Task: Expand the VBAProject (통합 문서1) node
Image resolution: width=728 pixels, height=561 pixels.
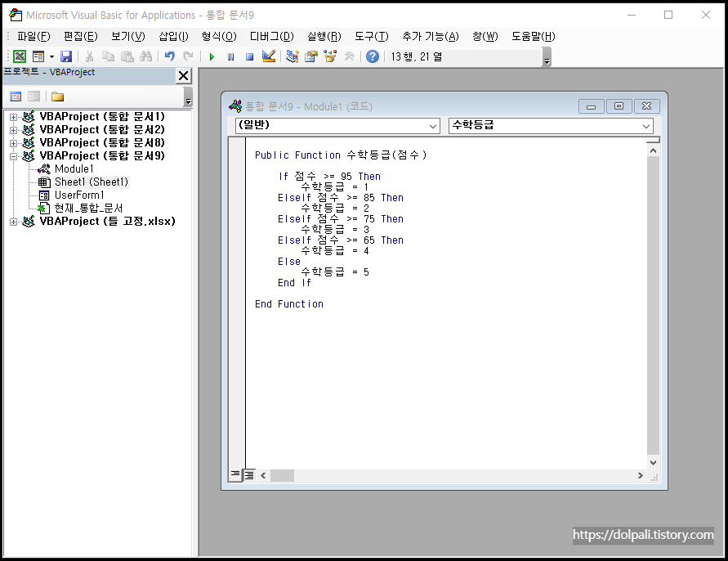Action: (x=13, y=117)
